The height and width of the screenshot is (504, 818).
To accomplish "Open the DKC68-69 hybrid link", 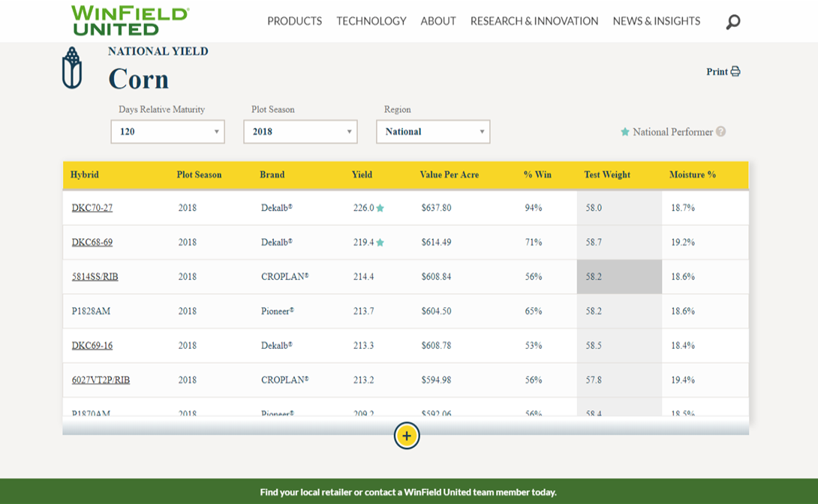I will [92, 241].
